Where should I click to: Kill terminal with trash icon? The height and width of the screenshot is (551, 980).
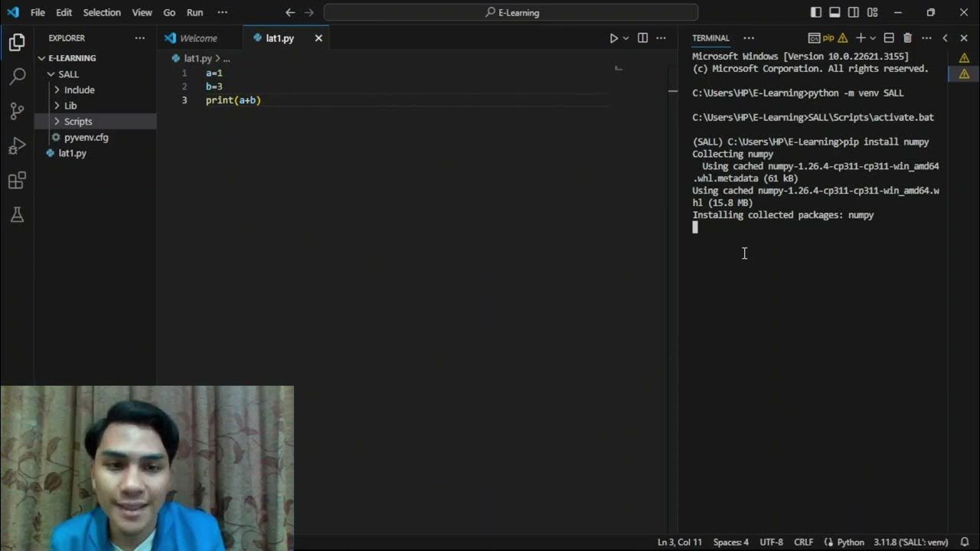pyautogui.click(x=907, y=38)
